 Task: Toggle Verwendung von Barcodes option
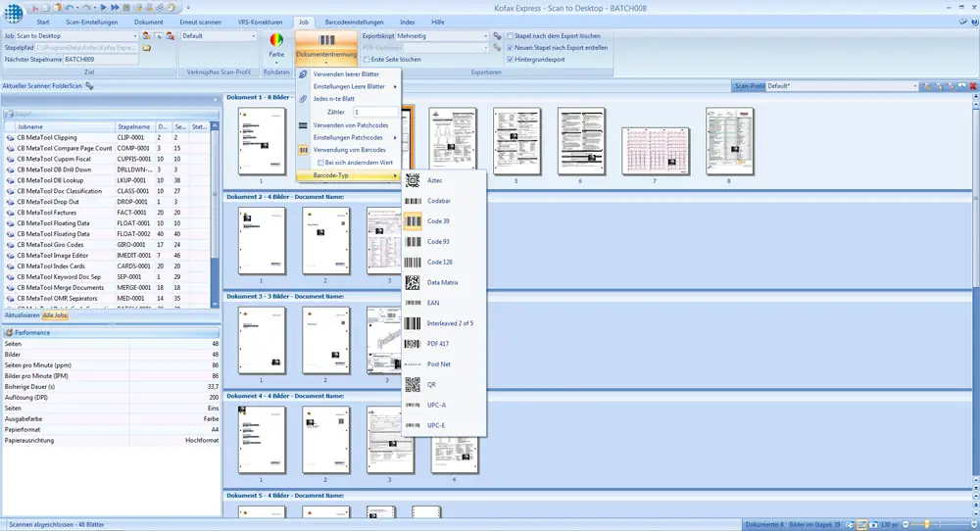click(x=348, y=150)
